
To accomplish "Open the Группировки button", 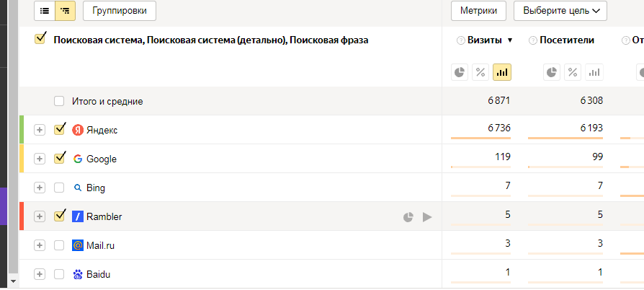I will click(x=120, y=11).
